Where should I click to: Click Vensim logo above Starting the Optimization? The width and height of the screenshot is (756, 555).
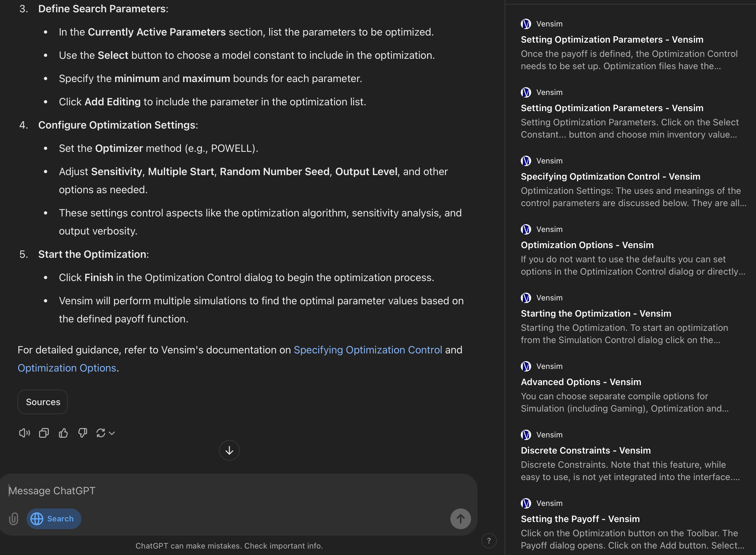pyautogui.click(x=526, y=298)
